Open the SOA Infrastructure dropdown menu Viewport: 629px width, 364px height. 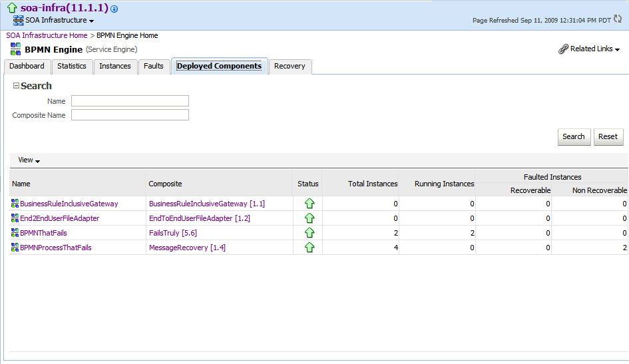point(60,21)
